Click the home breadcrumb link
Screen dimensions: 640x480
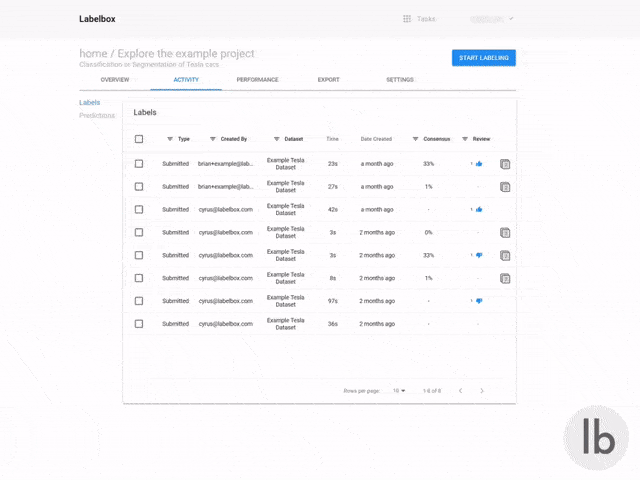(x=93, y=53)
